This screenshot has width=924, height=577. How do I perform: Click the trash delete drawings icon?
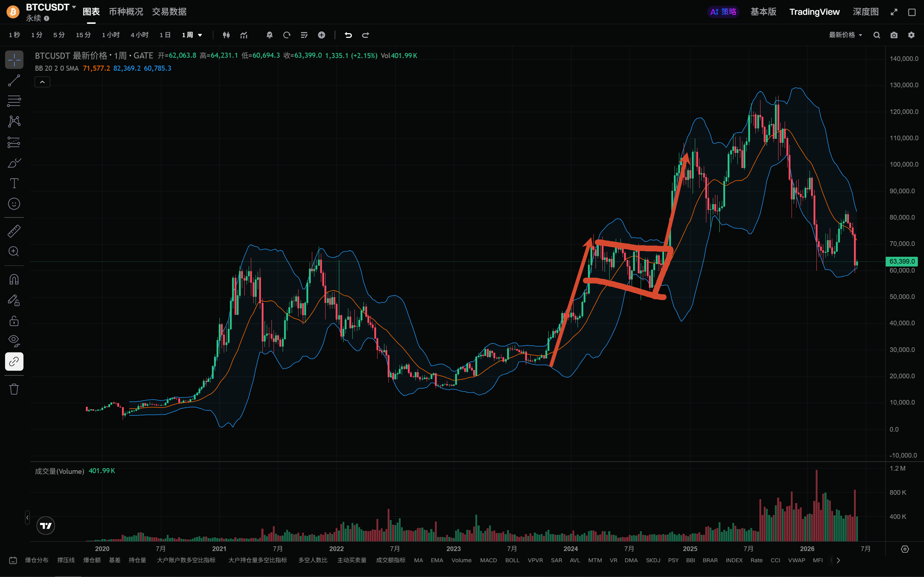(14, 389)
